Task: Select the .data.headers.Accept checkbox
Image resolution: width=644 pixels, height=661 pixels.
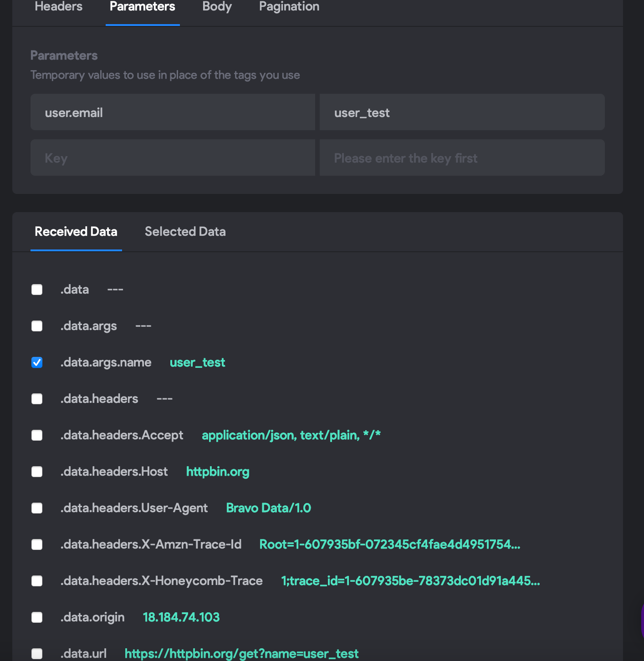Action: click(37, 436)
